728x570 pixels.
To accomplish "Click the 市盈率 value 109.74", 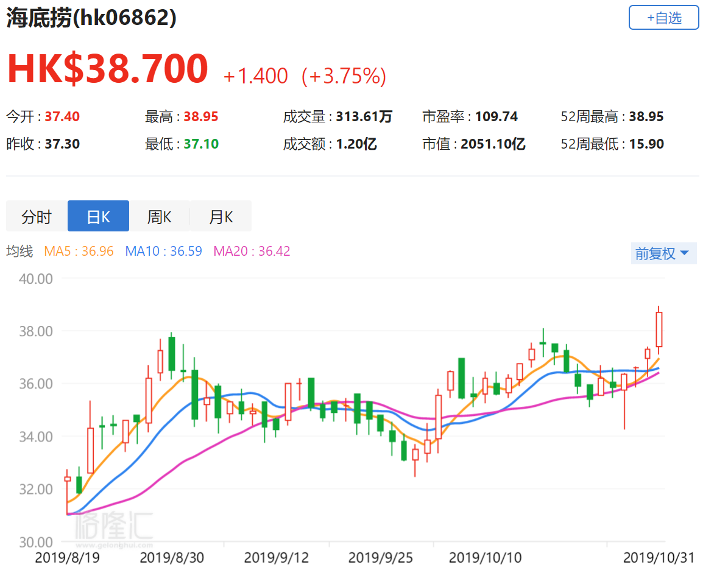I will click(x=496, y=117).
